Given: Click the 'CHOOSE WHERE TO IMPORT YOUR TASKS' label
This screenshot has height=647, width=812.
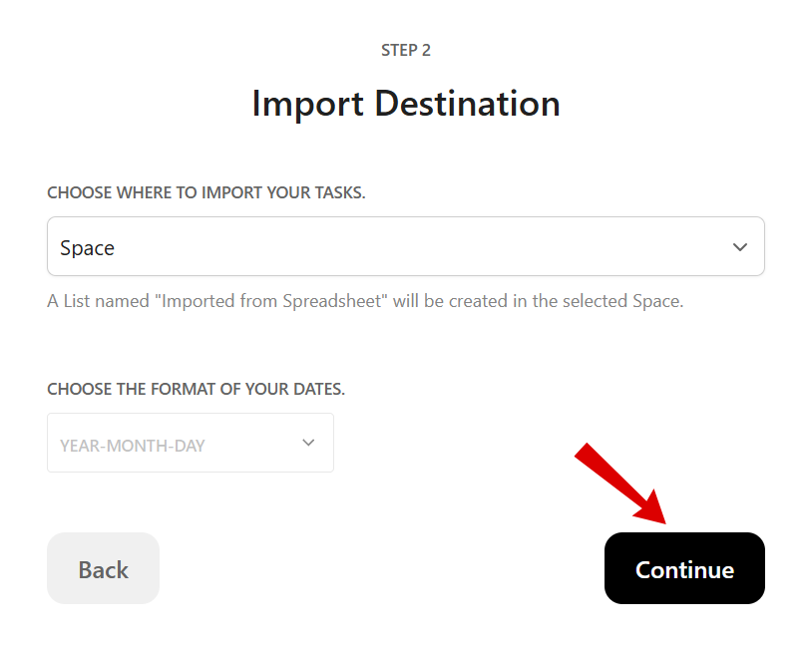Looking at the screenshot, I should [206, 192].
